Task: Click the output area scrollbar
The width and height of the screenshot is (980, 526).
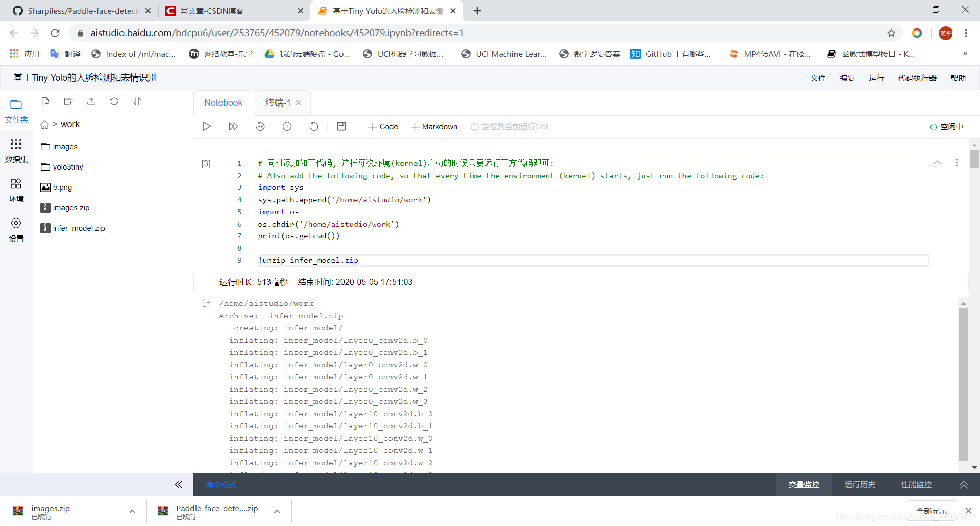Action: coord(963,385)
